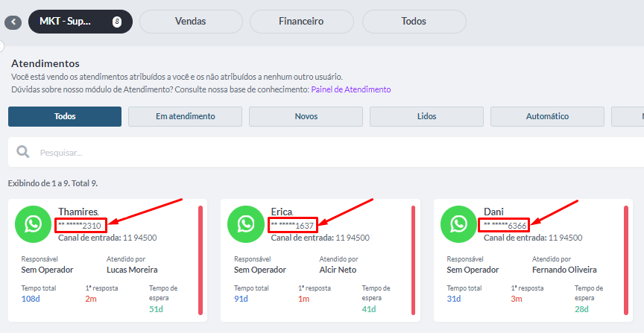Click the Atendimentos heading
Screen dimensions: 644x333
(x=45, y=63)
